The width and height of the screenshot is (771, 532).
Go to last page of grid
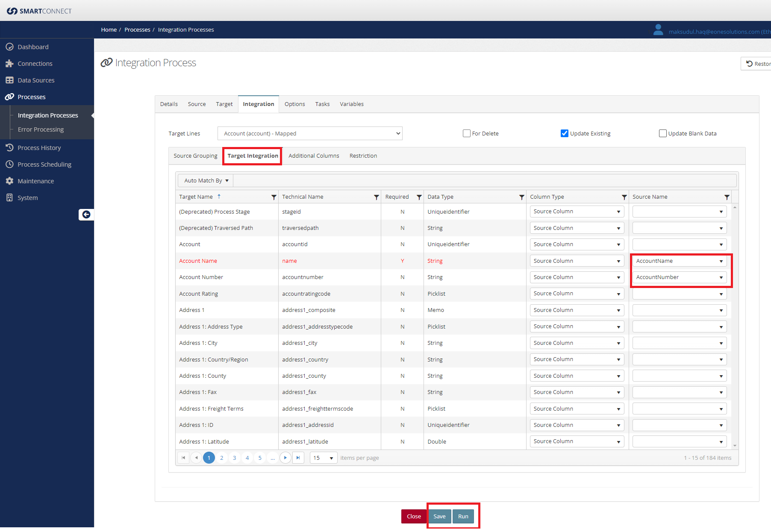pos(298,458)
